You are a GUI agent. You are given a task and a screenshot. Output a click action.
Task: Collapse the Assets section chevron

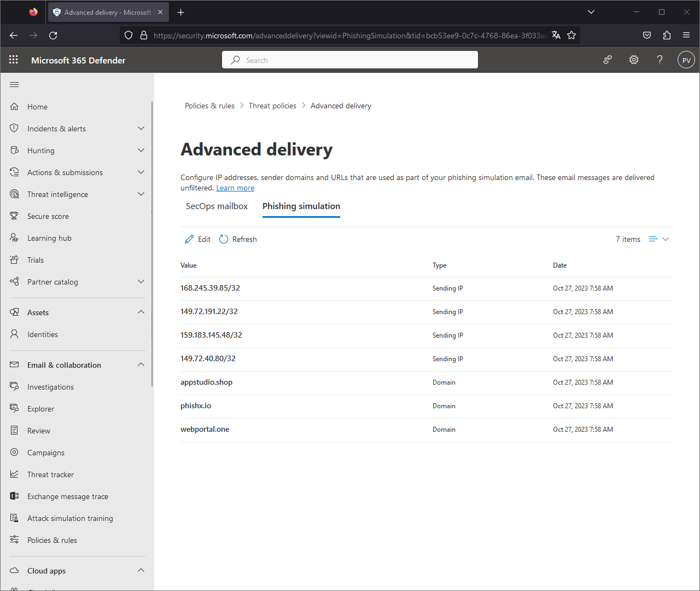(x=141, y=312)
